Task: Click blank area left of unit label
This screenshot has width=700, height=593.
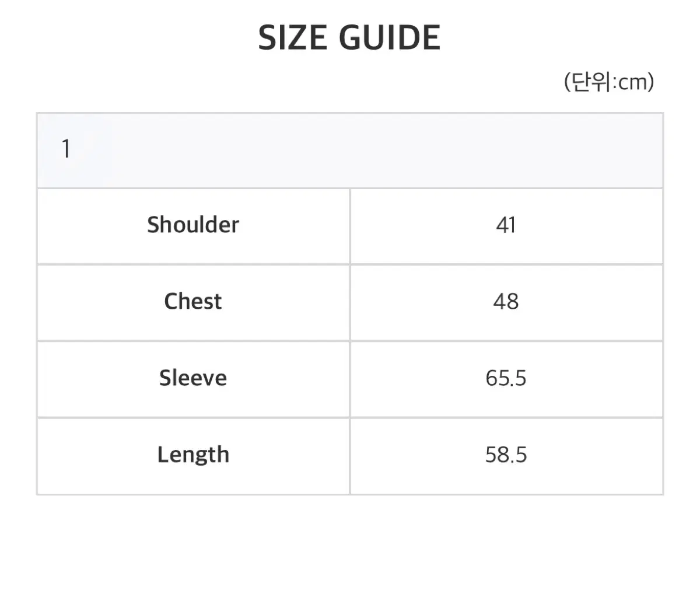Action: [292, 82]
